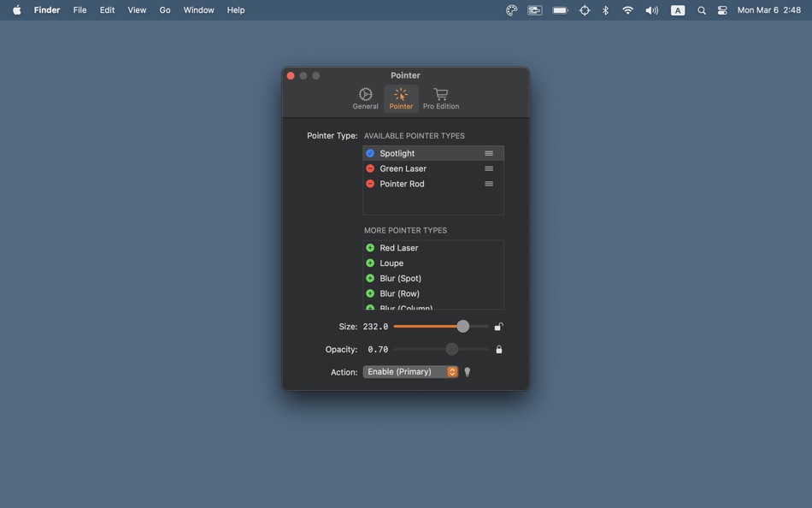Open the Go menu

(165, 10)
